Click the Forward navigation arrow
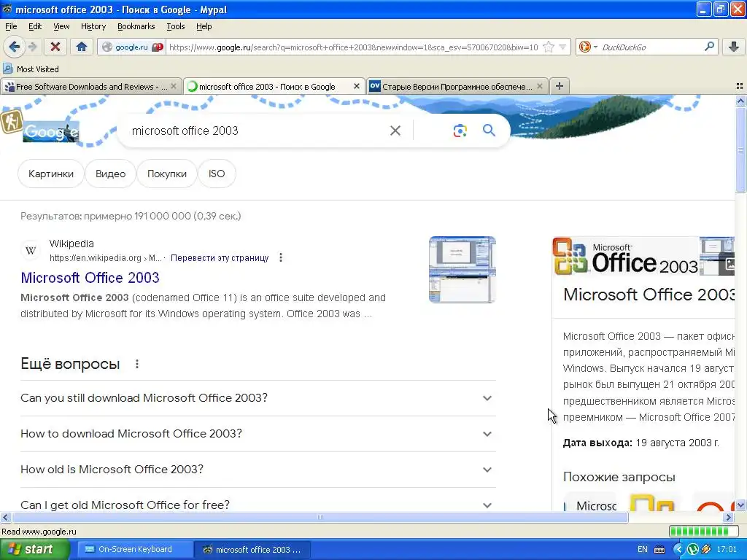This screenshot has width=747, height=560. click(32, 47)
